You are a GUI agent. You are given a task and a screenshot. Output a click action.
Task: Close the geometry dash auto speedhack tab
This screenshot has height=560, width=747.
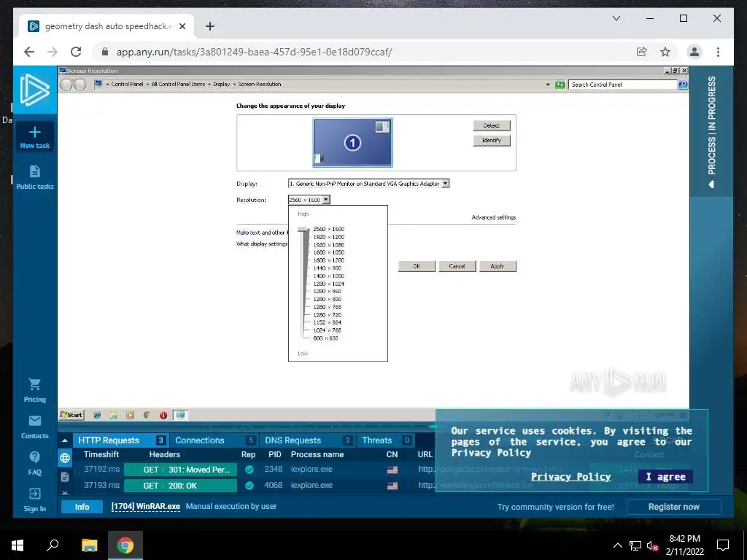pyautogui.click(x=182, y=26)
